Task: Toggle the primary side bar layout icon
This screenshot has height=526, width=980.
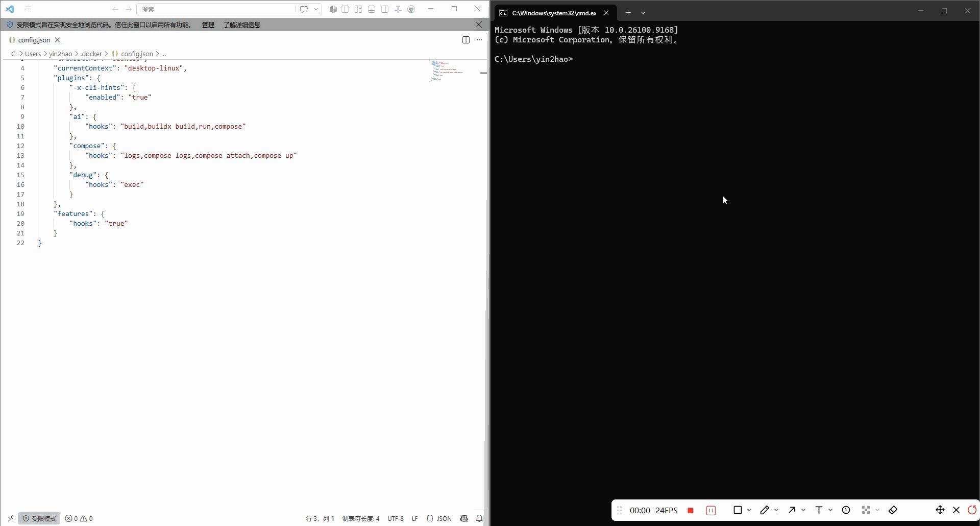Action: click(x=346, y=9)
